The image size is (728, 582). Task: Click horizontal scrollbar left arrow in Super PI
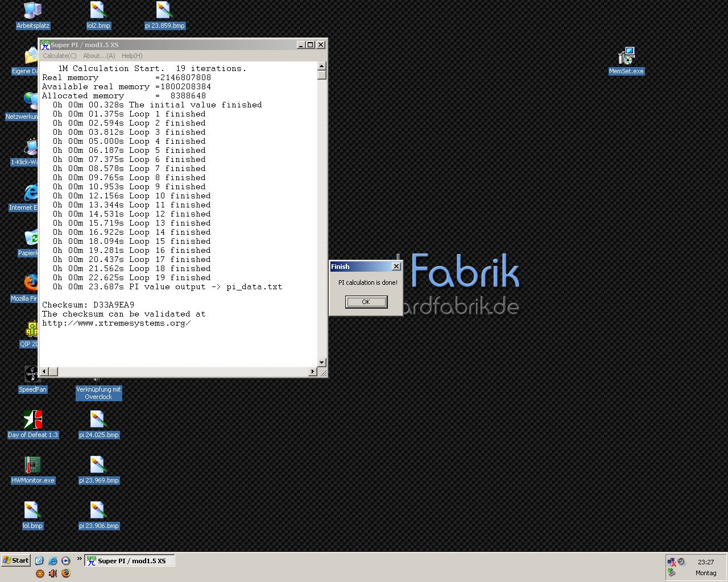click(44, 371)
